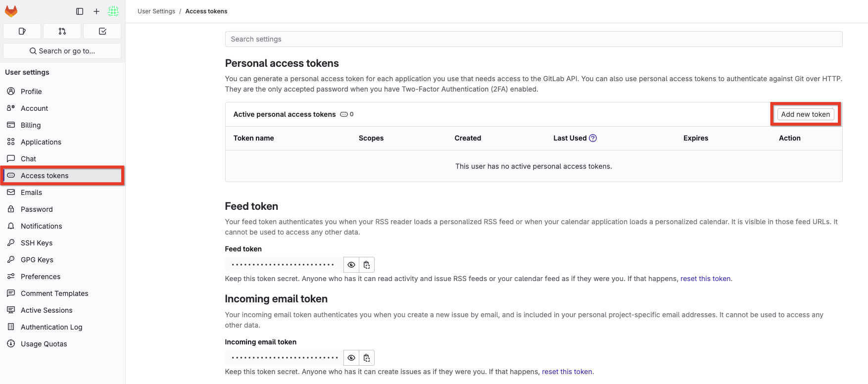
Task: Go to Profile settings page
Action: click(31, 92)
